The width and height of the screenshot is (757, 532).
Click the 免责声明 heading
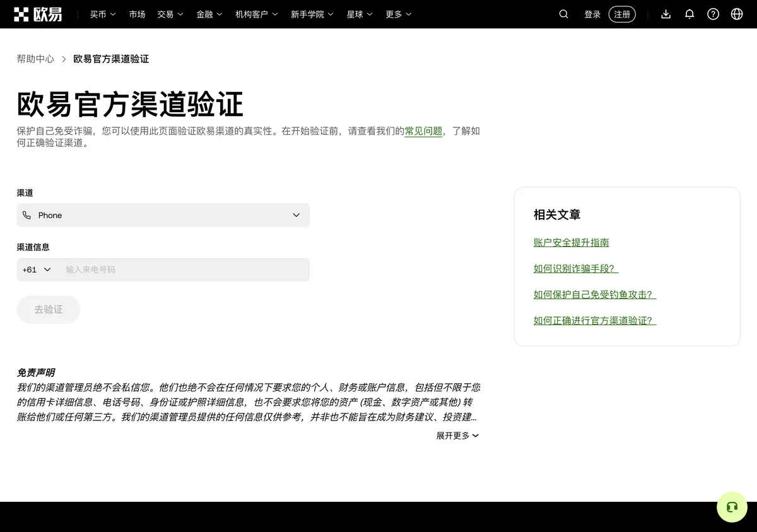coord(36,373)
